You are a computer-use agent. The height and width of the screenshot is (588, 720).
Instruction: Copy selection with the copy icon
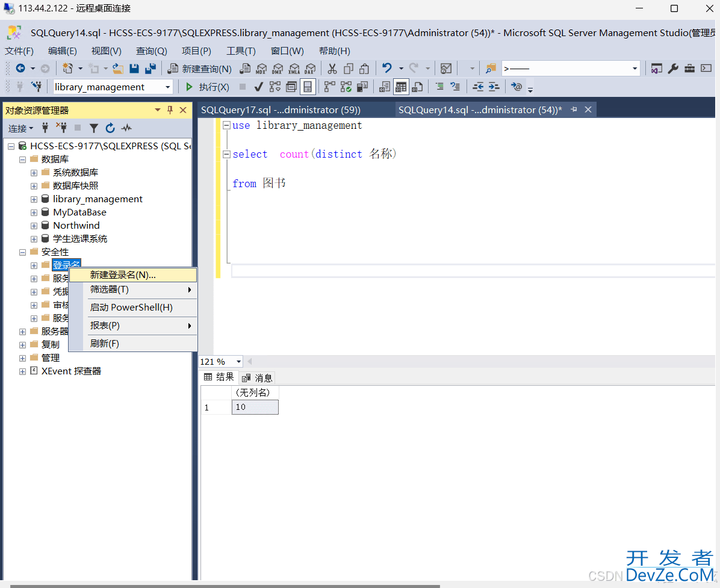348,69
